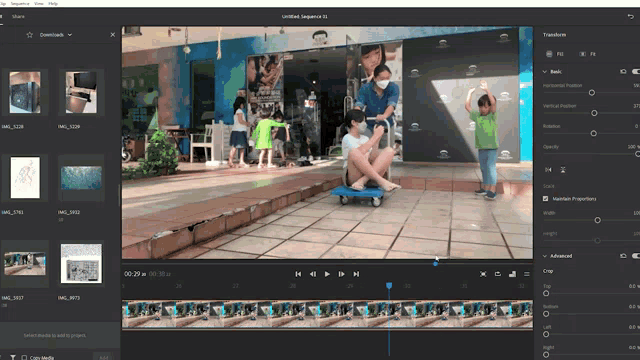Step forward one frame
Image resolution: width=640 pixels, height=360 pixels.
[342, 274]
